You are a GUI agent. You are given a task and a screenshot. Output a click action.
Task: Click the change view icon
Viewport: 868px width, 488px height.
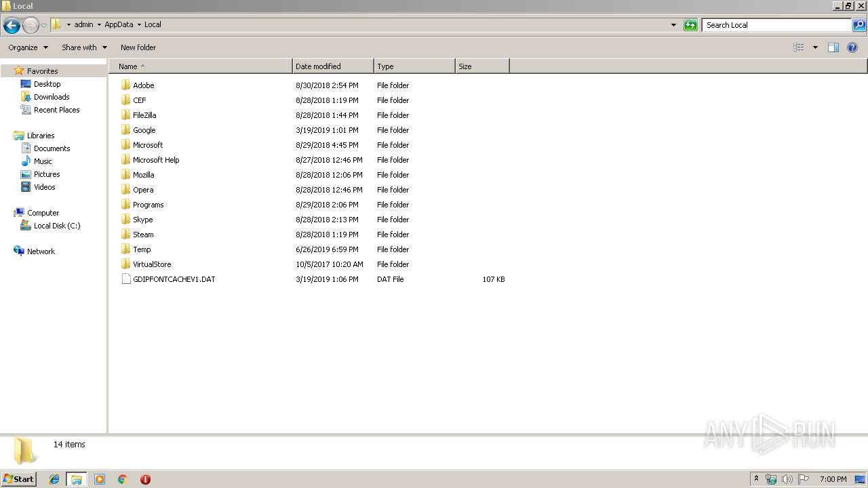tap(799, 47)
